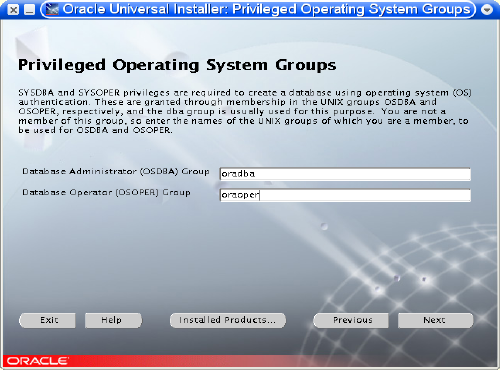Focus the OSDBA Group field containing oradba
This screenshot has height=370, width=500.
345,174
